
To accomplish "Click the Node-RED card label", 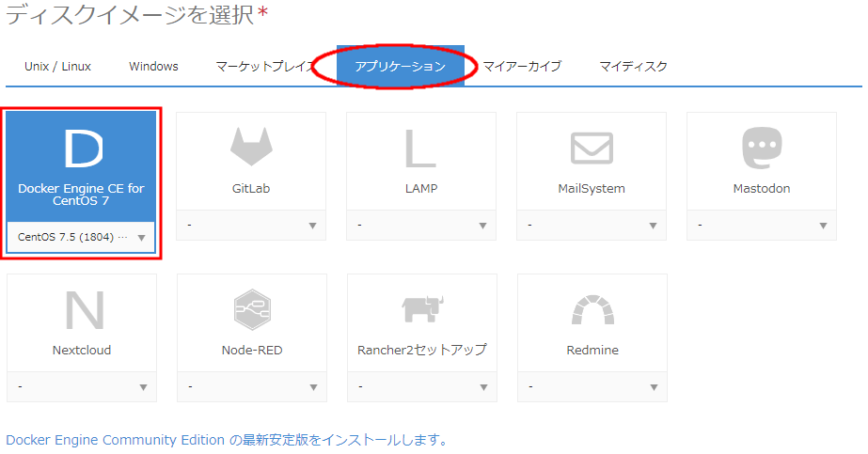I will (252, 350).
